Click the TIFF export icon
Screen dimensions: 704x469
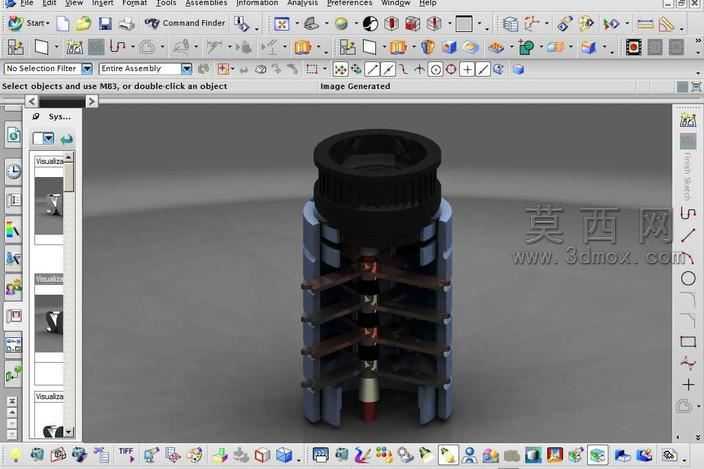[x=127, y=455]
